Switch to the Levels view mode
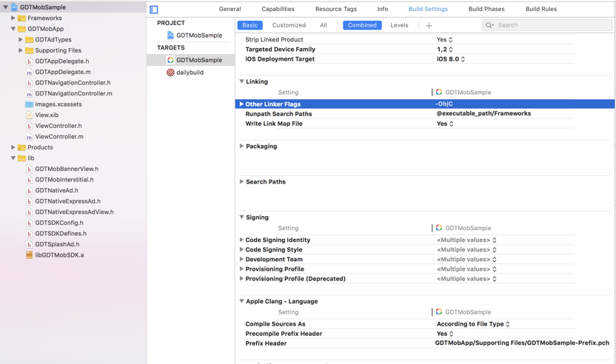 pyautogui.click(x=399, y=25)
